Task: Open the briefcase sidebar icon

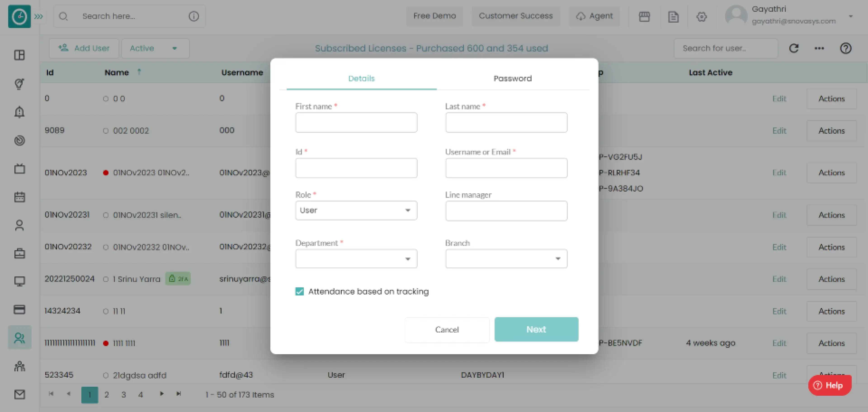Action: point(19,253)
